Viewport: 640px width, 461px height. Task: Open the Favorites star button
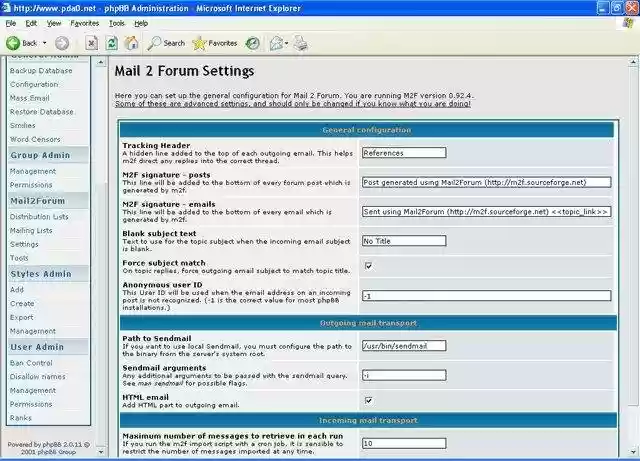pyautogui.click(x=215, y=43)
